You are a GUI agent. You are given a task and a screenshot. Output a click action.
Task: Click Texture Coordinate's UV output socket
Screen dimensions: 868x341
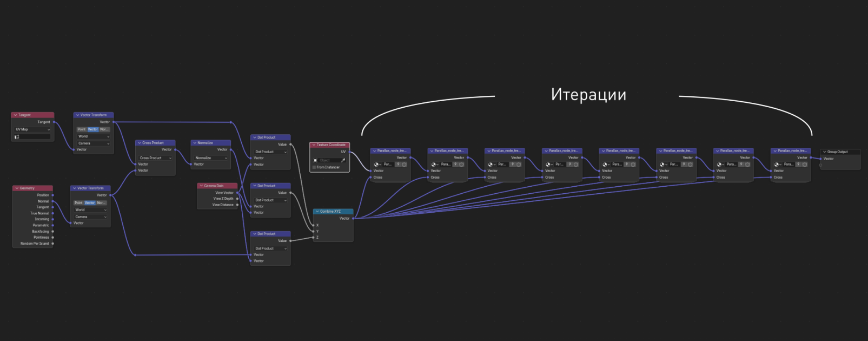pos(350,152)
